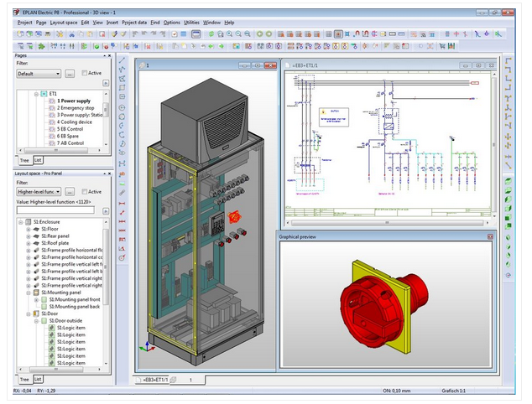Click the schematic window horizontal scrollbar
The height and width of the screenshot is (404, 532).
387,223
